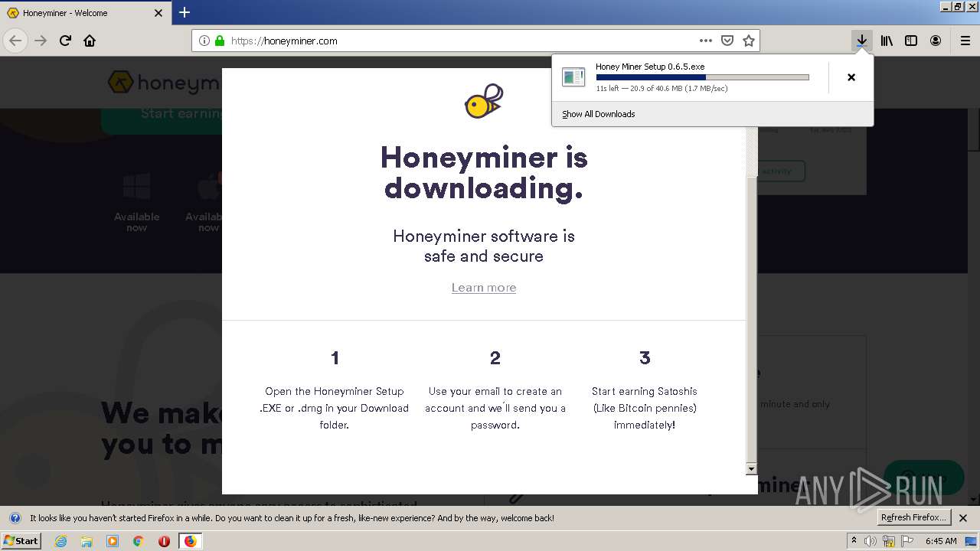Follow the Learn more link
Image resolution: width=980 pixels, height=551 pixels.
click(484, 288)
